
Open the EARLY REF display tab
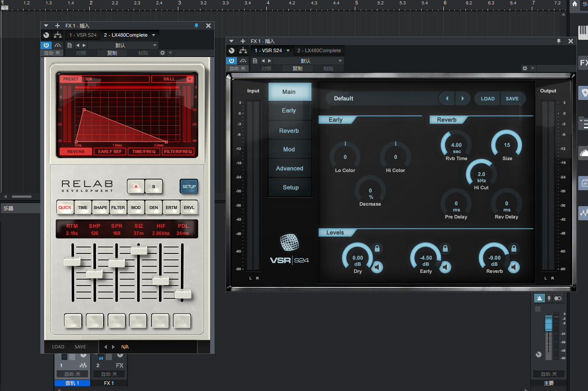[110, 152]
